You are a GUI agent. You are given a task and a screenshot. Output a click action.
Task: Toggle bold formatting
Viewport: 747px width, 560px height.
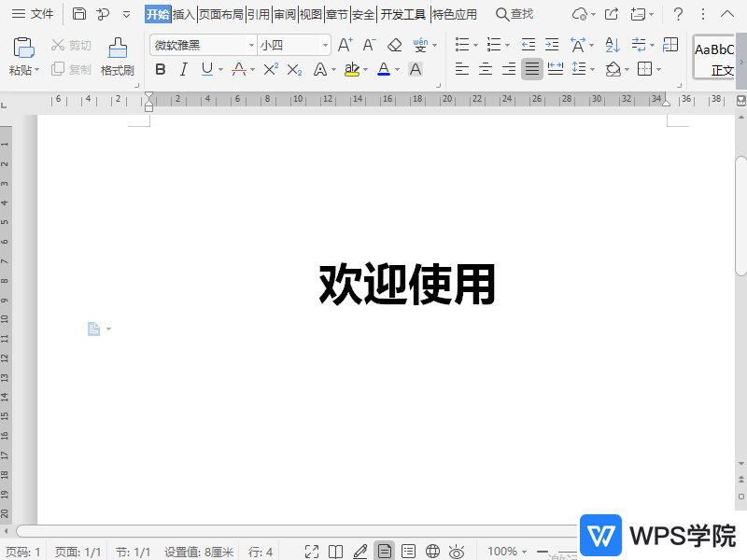click(160, 69)
